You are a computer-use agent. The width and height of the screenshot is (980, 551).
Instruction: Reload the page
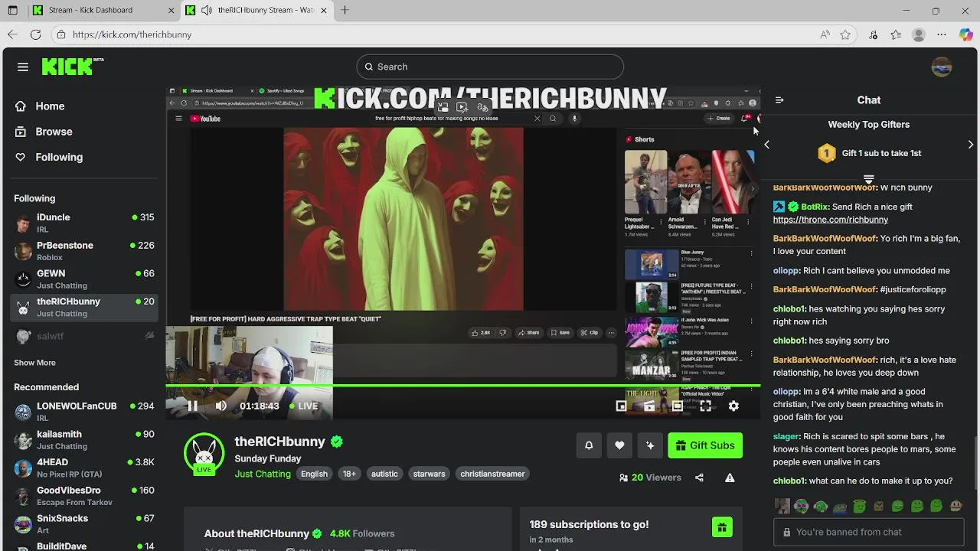(35, 34)
